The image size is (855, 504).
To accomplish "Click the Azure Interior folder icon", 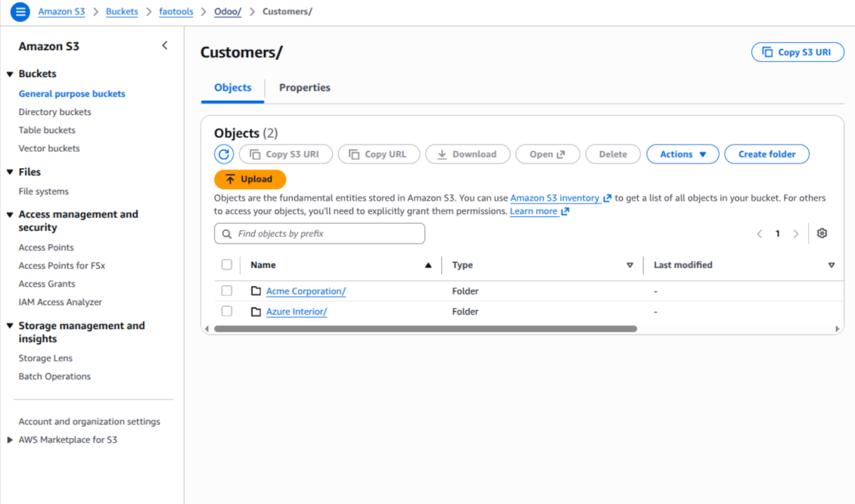I will pos(256,312).
